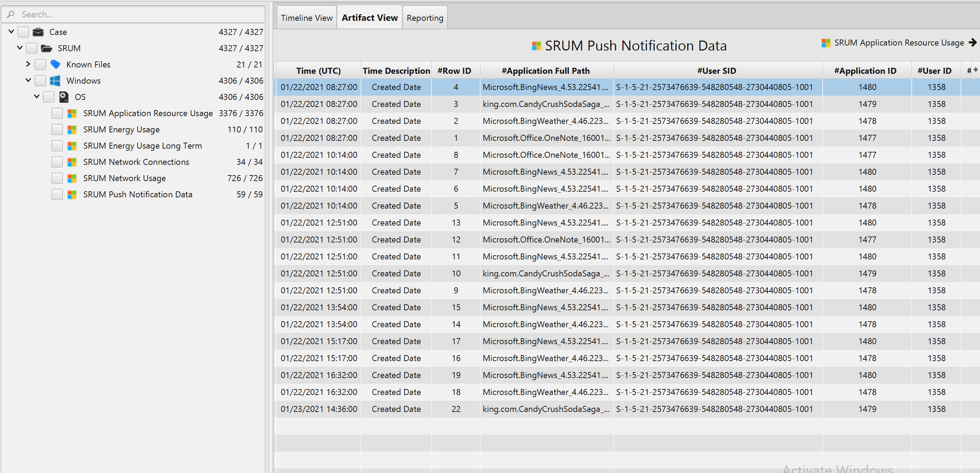Go to SRUM Application Resource Usage link
Image resolution: width=980 pixels, height=473 pixels.
(x=898, y=43)
